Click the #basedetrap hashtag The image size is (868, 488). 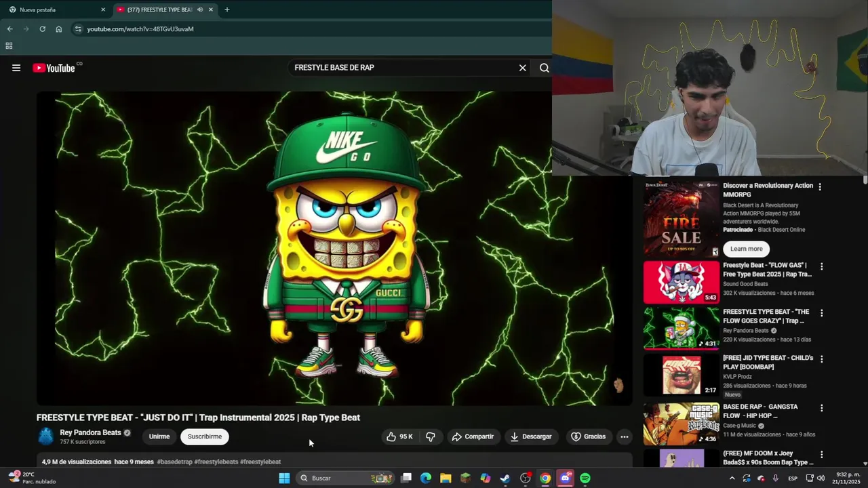[x=175, y=462]
